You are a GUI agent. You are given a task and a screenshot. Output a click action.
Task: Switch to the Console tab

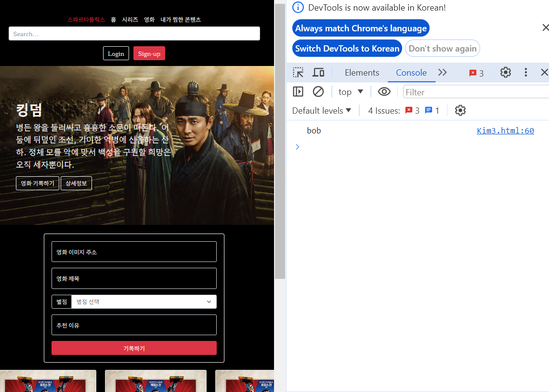pos(411,72)
